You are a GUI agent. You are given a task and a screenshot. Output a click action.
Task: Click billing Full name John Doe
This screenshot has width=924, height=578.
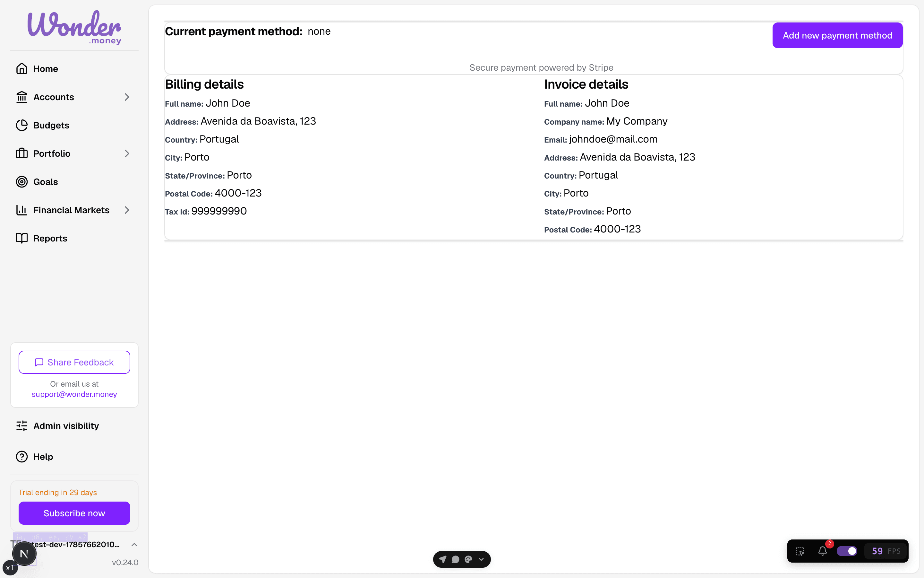pos(228,103)
